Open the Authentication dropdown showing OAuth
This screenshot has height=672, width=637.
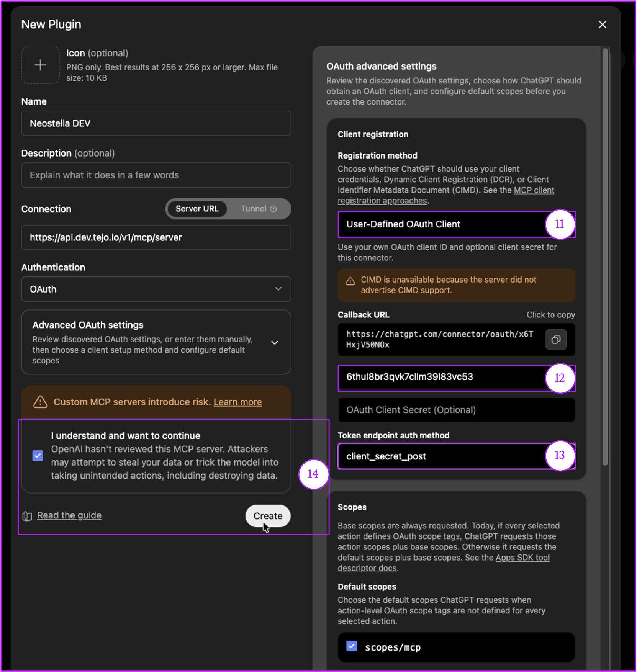tap(156, 289)
